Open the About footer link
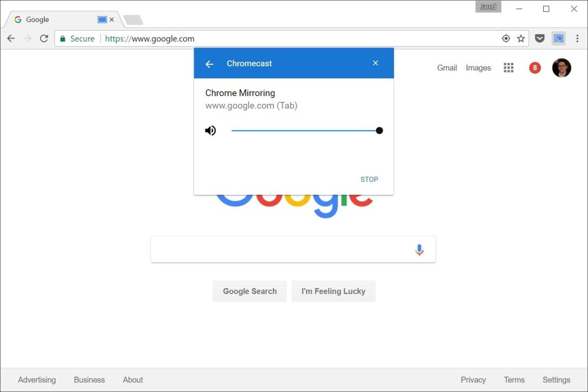Image resolution: width=588 pixels, height=392 pixels. click(x=133, y=380)
